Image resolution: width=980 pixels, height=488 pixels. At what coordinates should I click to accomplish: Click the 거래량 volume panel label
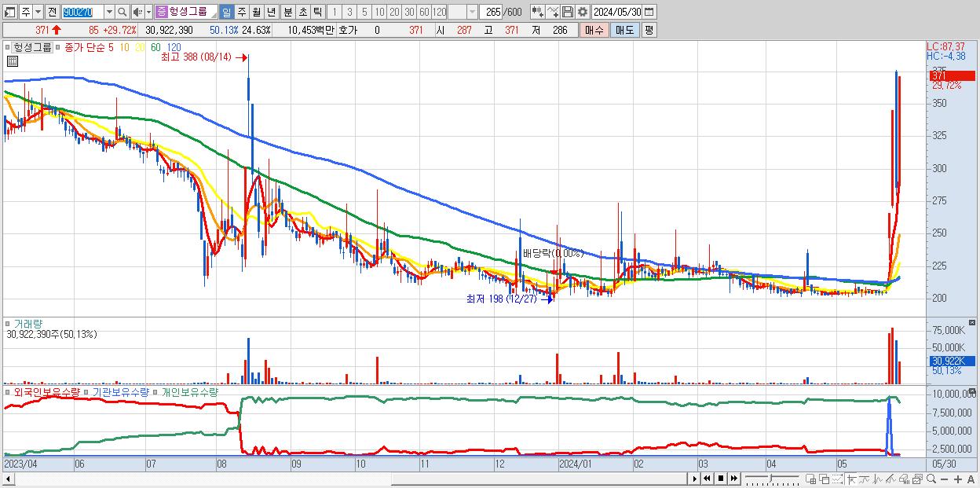(27, 324)
